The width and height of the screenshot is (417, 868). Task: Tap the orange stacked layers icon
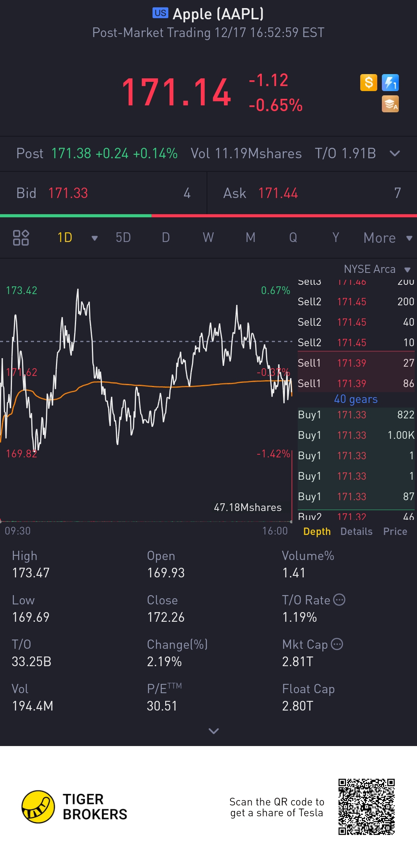tap(390, 104)
